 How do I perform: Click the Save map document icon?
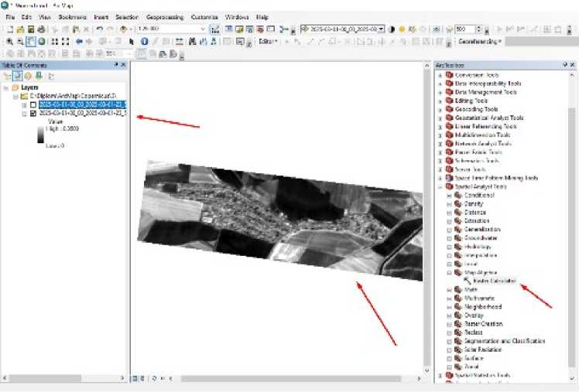pyautogui.click(x=29, y=29)
